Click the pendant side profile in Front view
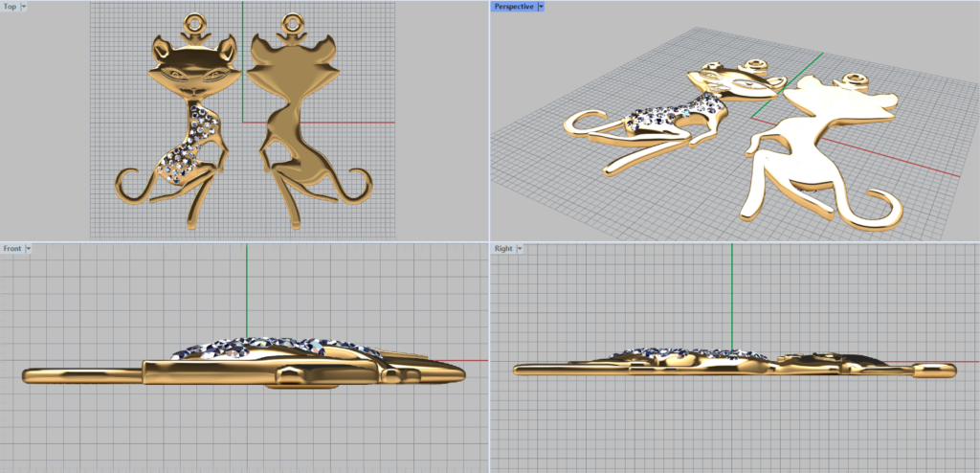Viewport: 980px width, 473px height. pos(239,369)
